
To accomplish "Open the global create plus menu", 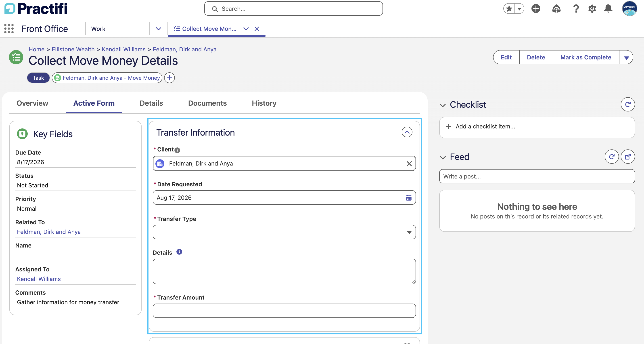I will click(536, 9).
